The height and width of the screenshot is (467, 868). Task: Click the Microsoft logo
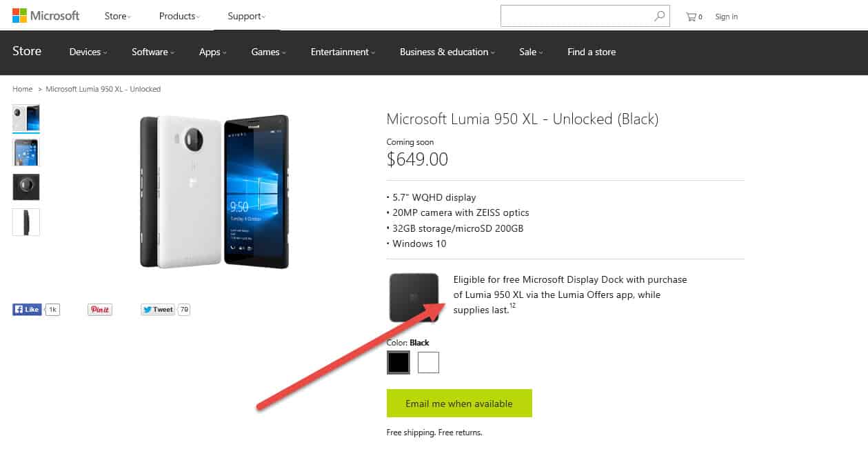pyautogui.click(x=46, y=16)
